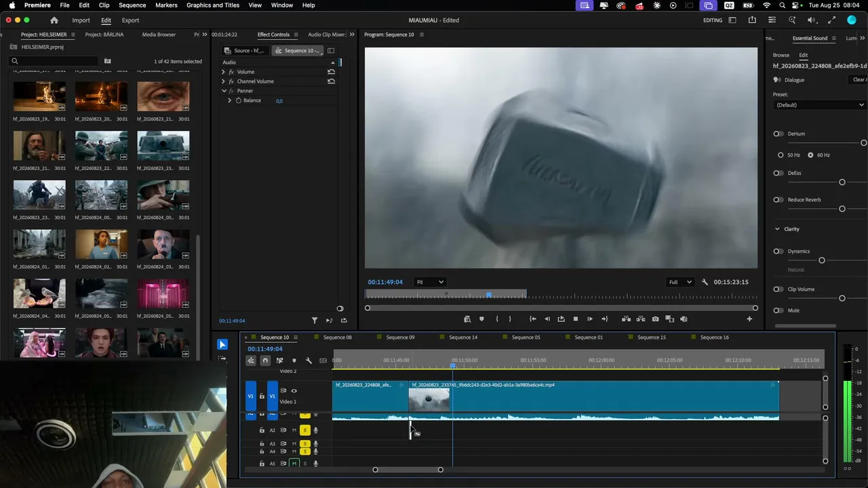Open Program monitor wrench settings

[705, 282]
